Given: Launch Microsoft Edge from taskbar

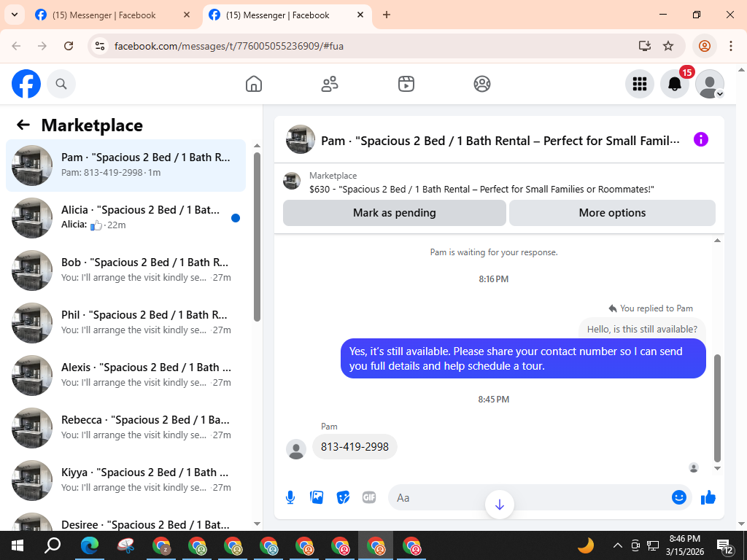Looking at the screenshot, I should (x=90, y=545).
